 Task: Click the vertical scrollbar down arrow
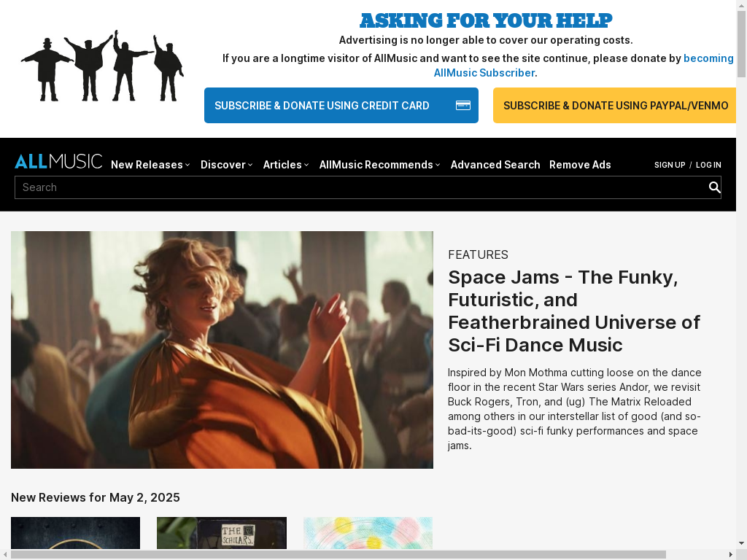coord(741,542)
